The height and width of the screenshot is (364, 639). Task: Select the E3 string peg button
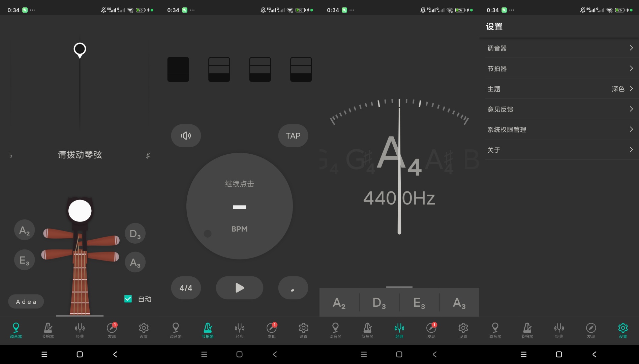pos(24,260)
